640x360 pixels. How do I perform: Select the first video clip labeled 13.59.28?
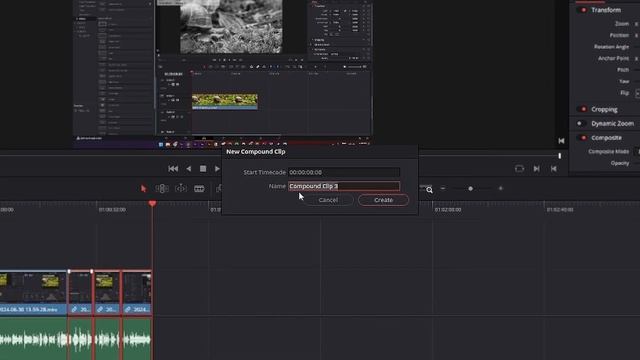(33, 293)
